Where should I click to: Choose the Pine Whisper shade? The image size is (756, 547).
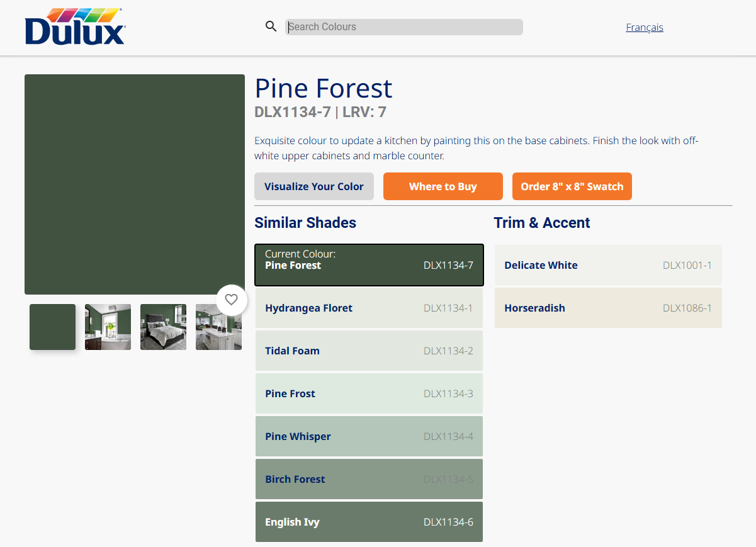point(369,436)
